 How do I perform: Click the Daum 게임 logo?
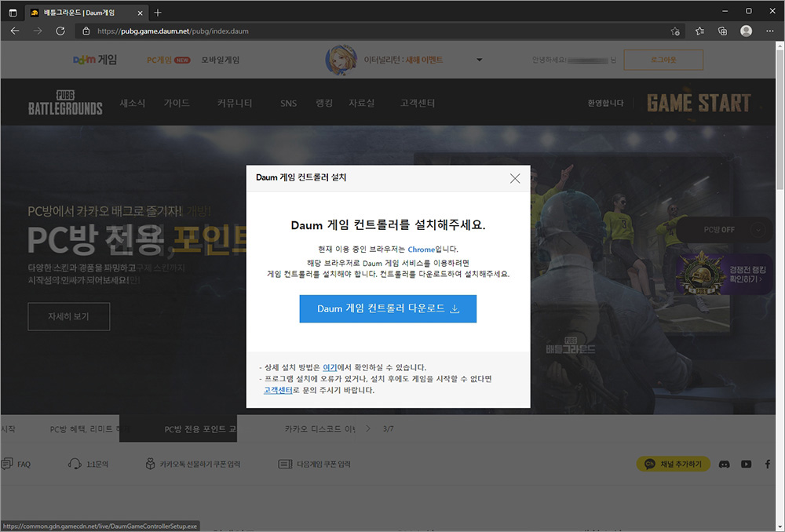95,60
